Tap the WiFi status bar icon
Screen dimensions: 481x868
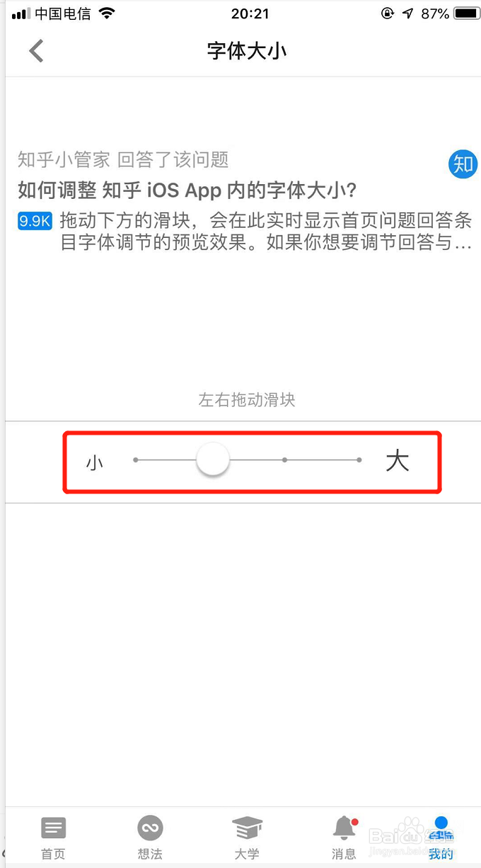(107, 13)
